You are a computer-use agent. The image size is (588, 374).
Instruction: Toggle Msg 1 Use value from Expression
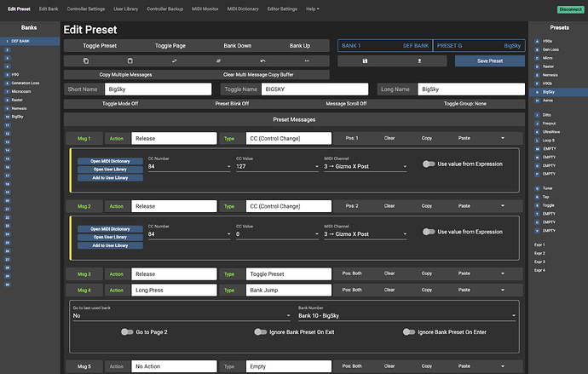(x=429, y=164)
